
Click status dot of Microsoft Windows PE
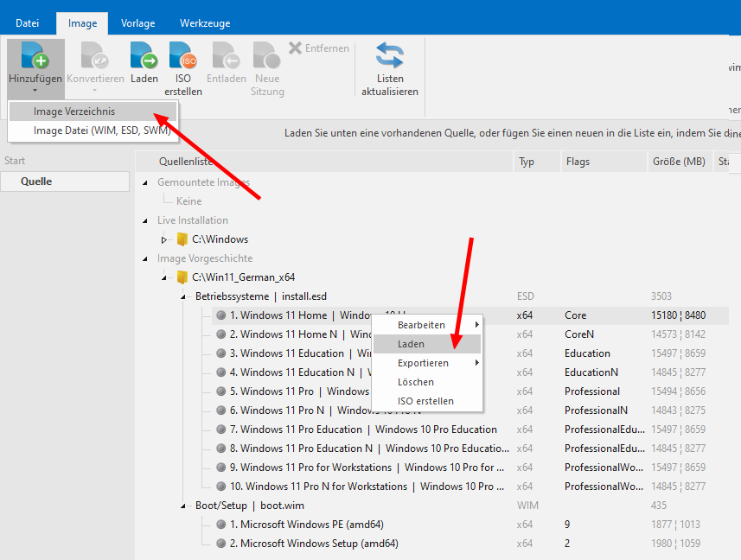(x=220, y=524)
